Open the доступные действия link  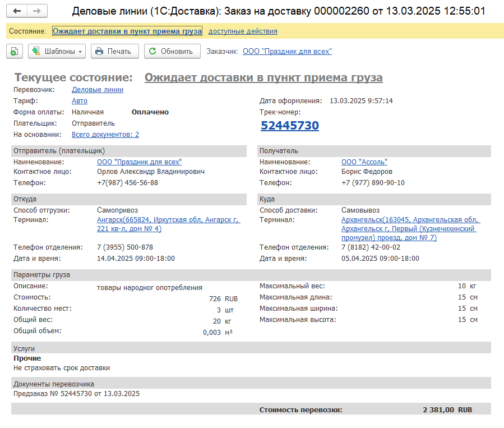pyautogui.click(x=243, y=31)
